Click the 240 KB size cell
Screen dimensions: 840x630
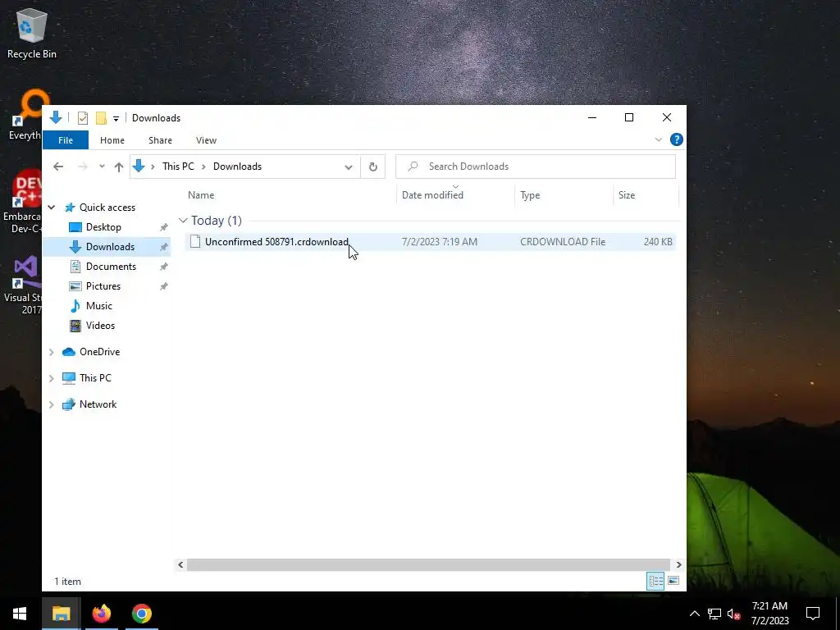[x=658, y=242]
